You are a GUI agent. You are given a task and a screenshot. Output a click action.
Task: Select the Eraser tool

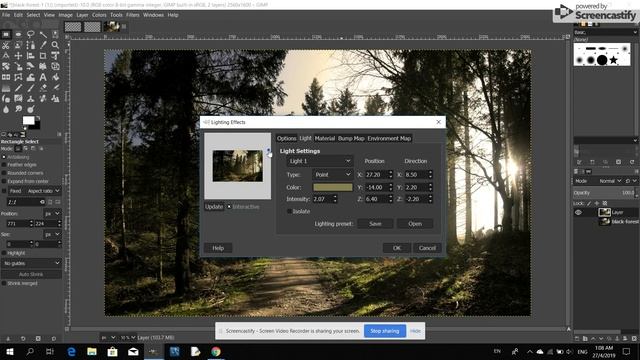[x=43, y=88]
